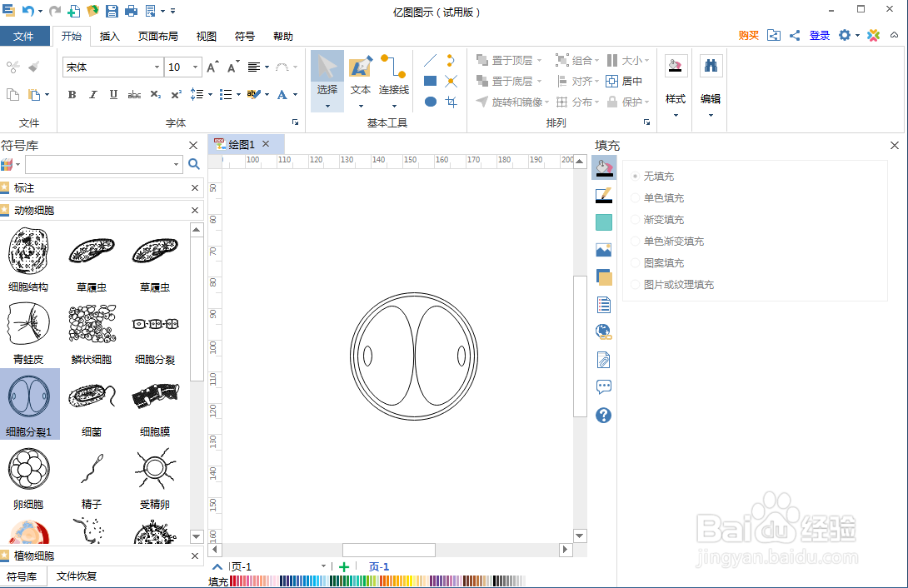Click the 登录 login link
Screen dimensions: 908x588
tap(819, 35)
